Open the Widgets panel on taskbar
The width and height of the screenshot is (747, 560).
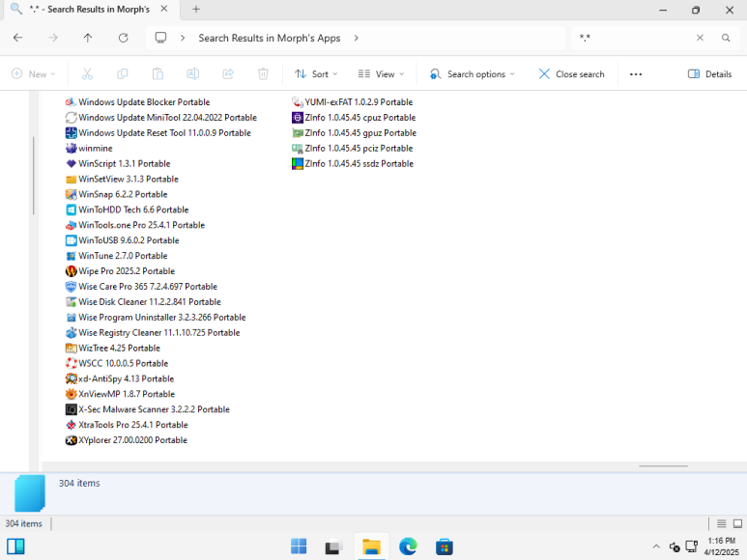(x=15, y=546)
